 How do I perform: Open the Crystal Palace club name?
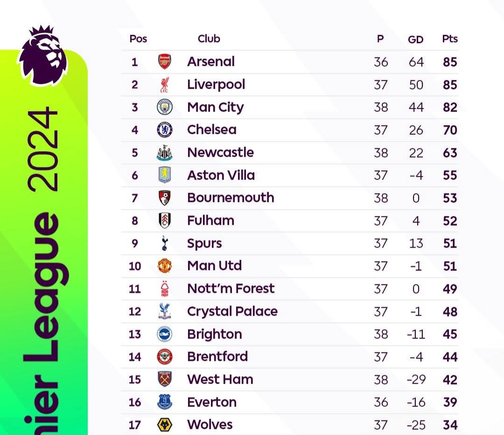pos(232,311)
